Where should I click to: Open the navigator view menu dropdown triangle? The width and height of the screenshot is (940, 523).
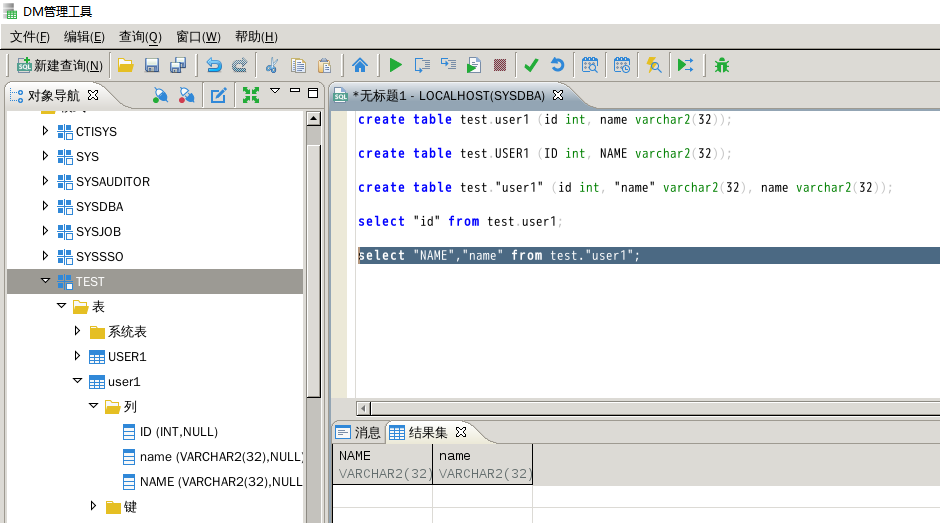click(275, 91)
